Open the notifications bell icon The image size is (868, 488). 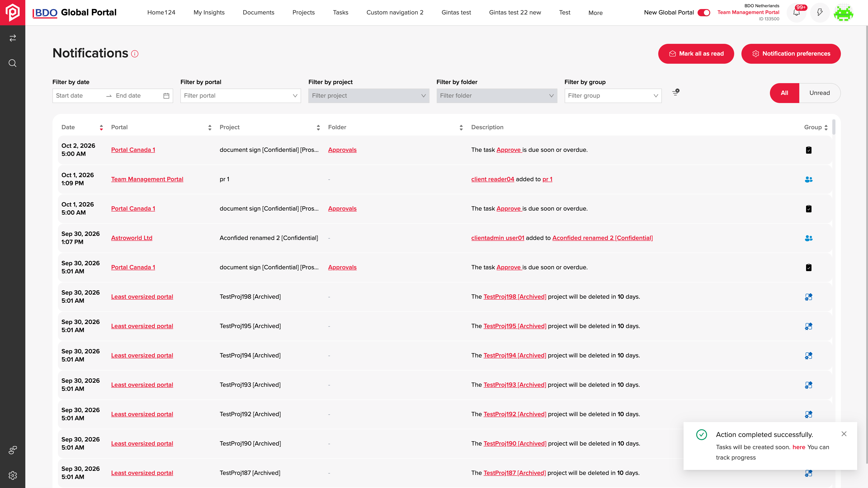point(796,12)
